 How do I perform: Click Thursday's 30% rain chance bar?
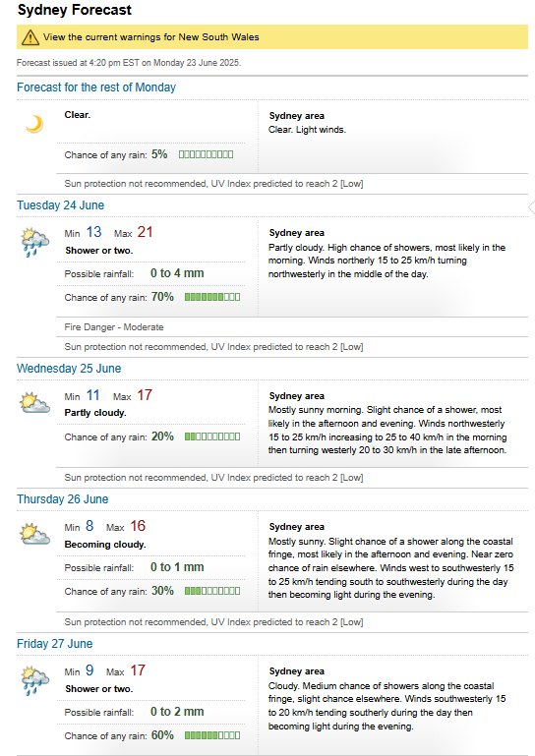[x=212, y=591]
